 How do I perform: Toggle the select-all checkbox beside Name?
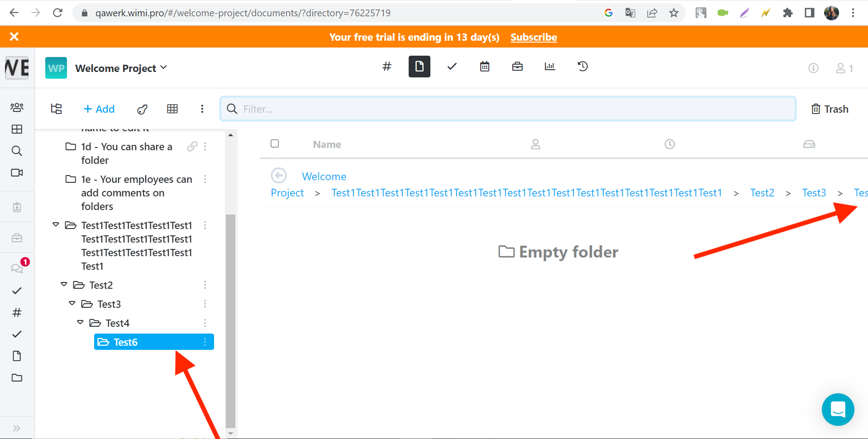point(275,143)
